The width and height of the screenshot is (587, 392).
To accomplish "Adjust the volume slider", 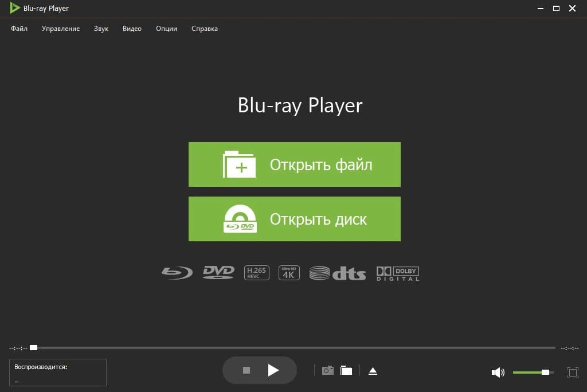I will coord(533,372).
